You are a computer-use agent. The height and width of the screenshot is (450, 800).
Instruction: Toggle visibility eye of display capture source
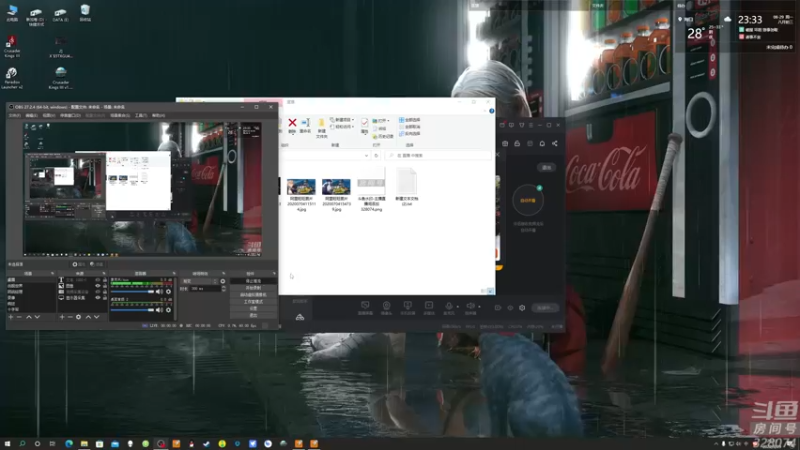[x=97, y=297]
